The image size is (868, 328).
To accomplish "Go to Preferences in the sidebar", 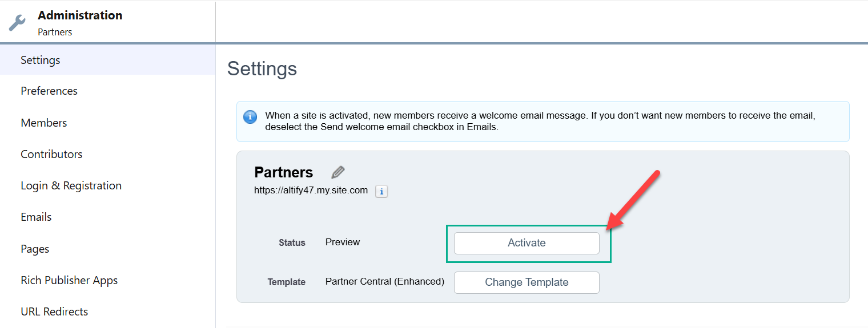I will coord(49,91).
